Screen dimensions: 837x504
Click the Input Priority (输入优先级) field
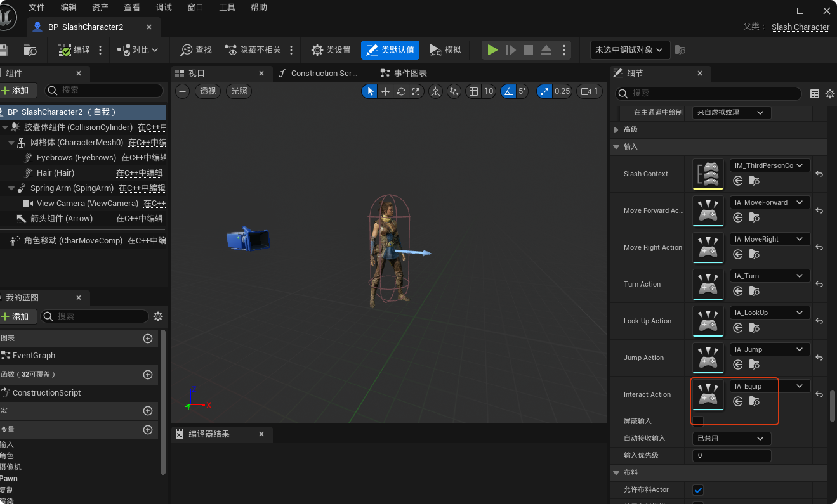point(732,455)
